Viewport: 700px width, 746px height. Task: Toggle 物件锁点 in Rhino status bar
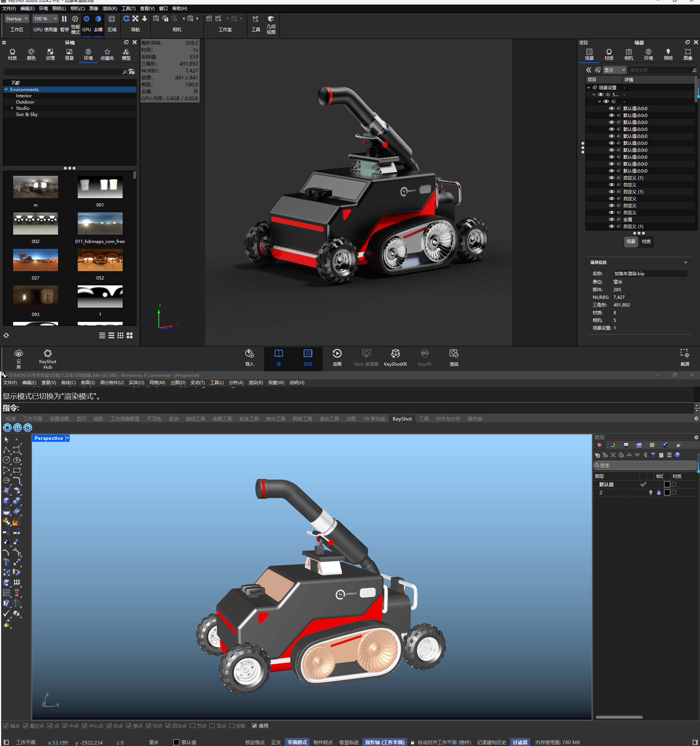click(x=323, y=742)
